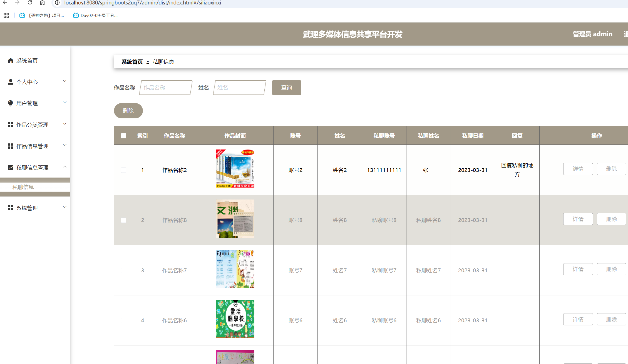Image resolution: width=628 pixels, height=364 pixels.
Task: Click the 姓名7 cell
Action: point(340,270)
